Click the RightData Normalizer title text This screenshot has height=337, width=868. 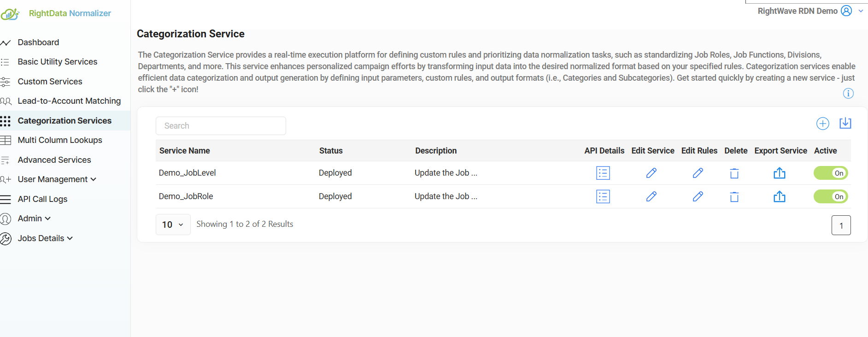(70, 13)
